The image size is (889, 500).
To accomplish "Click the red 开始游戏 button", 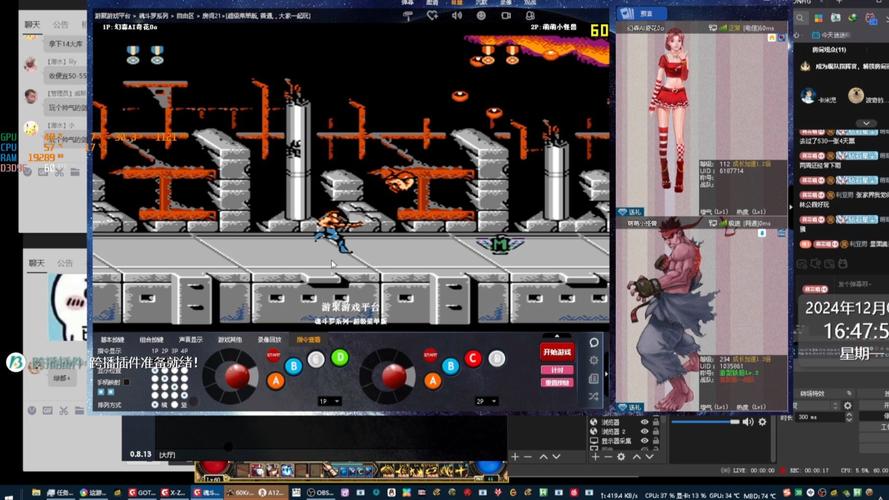I will [557, 352].
